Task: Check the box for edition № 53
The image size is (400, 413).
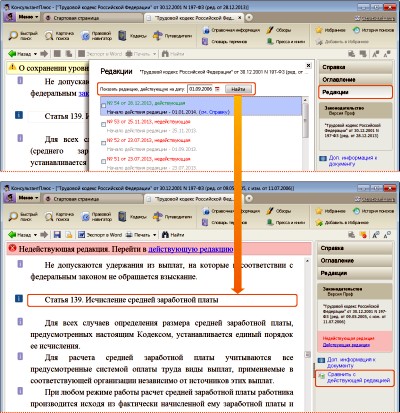Action: tap(103, 124)
